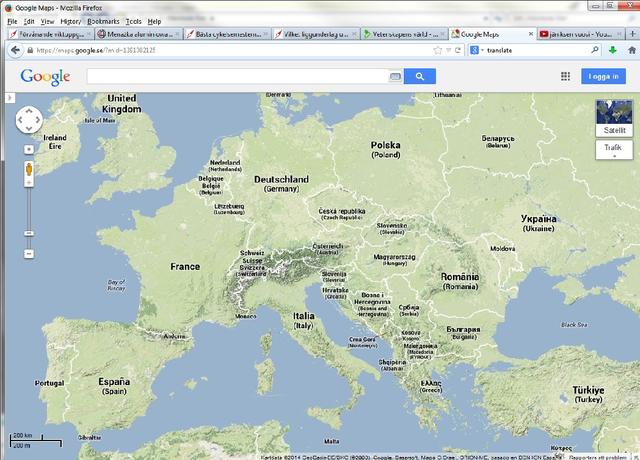The height and width of the screenshot is (460, 640).
Task: Pan the map down with the bottom arrow
Action: click(29, 129)
